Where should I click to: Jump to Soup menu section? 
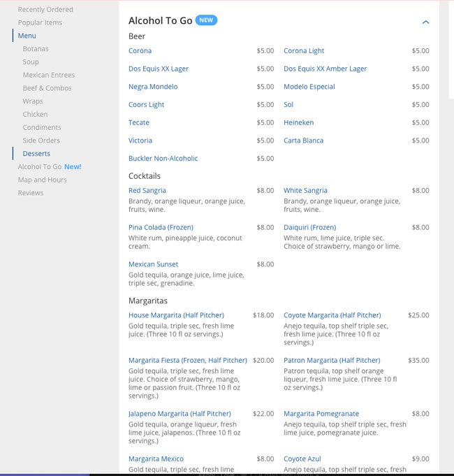tap(31, 62)
